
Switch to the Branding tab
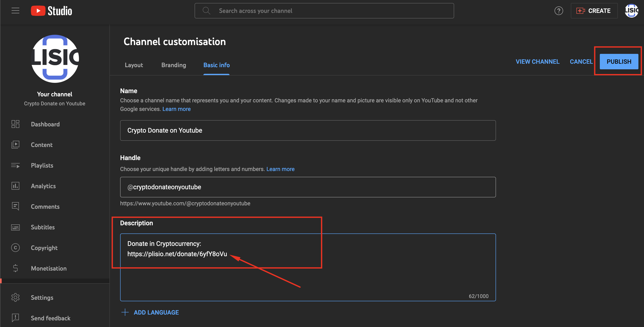pos(174,65)
